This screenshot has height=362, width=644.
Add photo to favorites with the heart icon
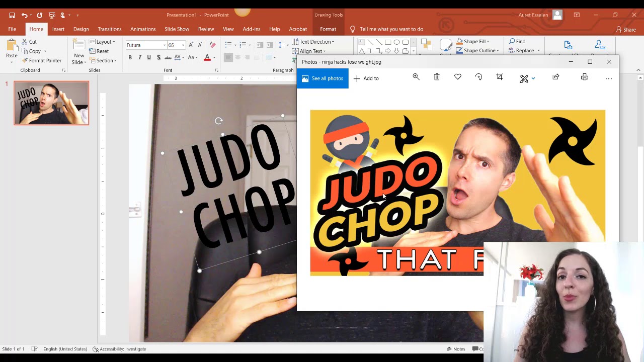coord(458,77)
